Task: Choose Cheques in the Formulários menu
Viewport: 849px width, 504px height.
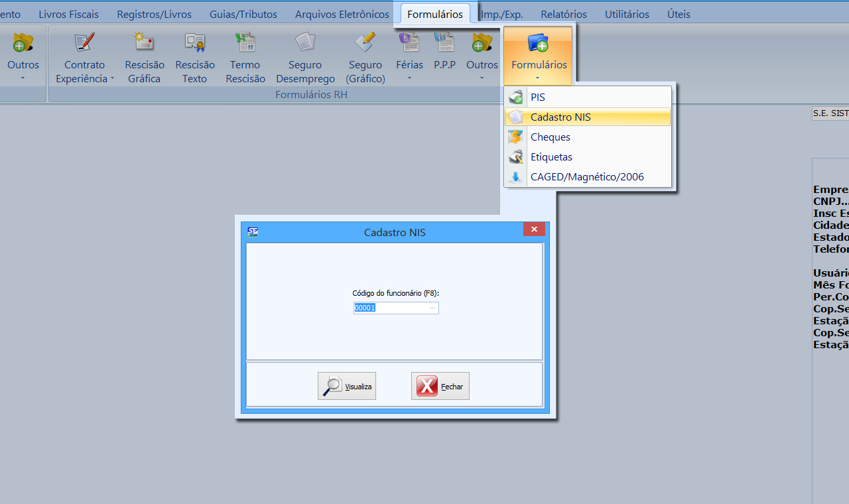Action: coord(550,137)
